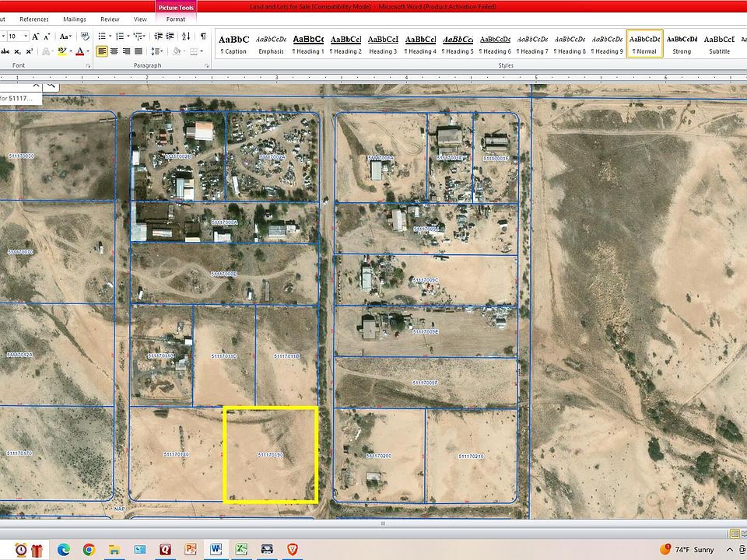747x560 pixels.
Task: Toggle Show/Hide paragraph marks (¶)
Action: (x=203, y=36)
